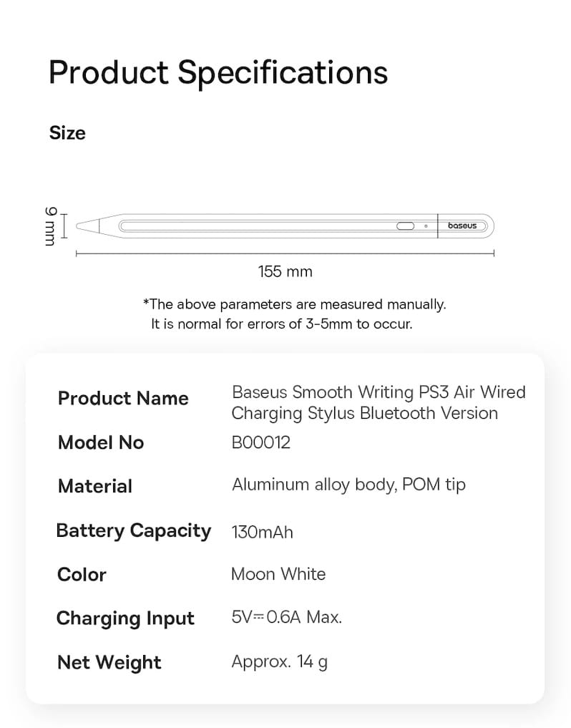Select the Product Name label

(x=123, y=398)
